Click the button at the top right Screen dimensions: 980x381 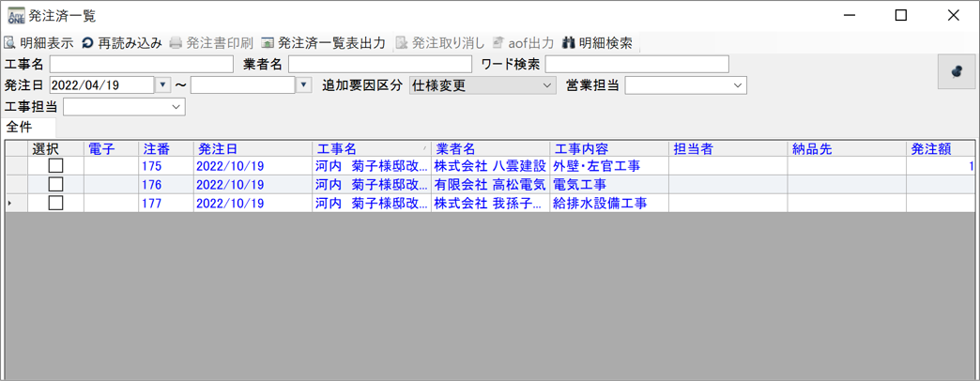tap(957, 72)
